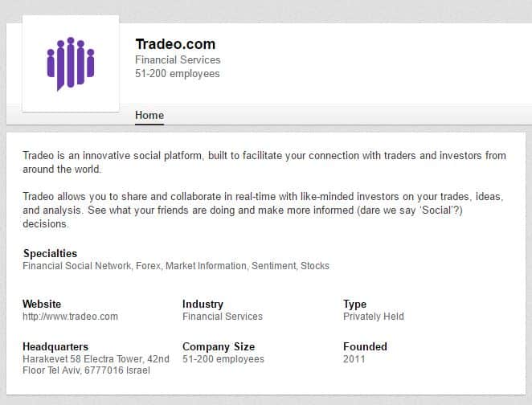Click the 51-200 employees text in header

point(178,74)
